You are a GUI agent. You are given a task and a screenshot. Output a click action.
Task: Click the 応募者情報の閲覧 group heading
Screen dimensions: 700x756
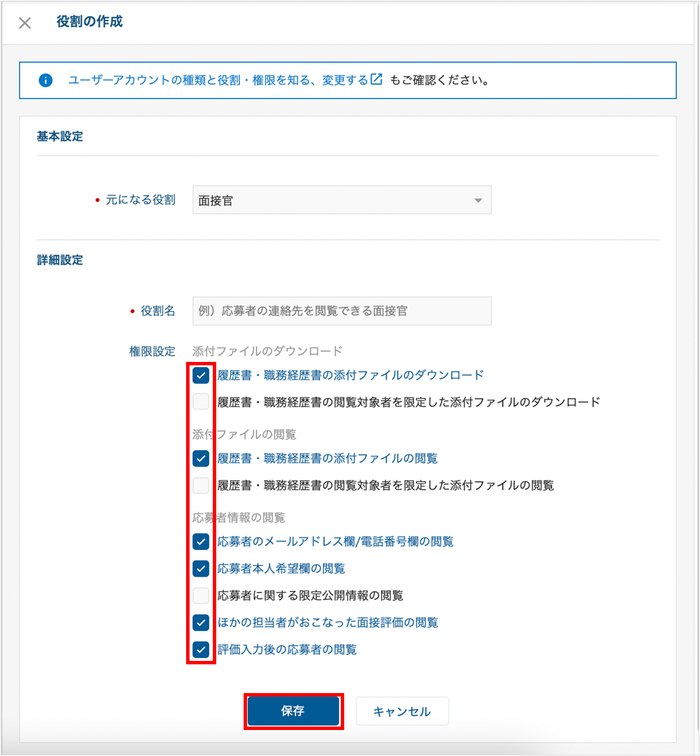coord(239,518)
